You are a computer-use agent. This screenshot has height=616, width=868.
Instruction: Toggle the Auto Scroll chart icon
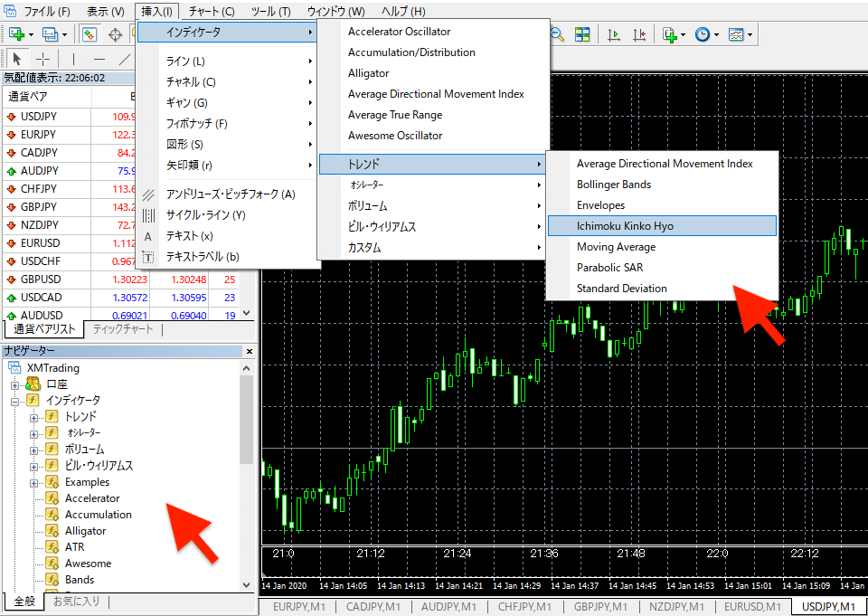[613, 34]
